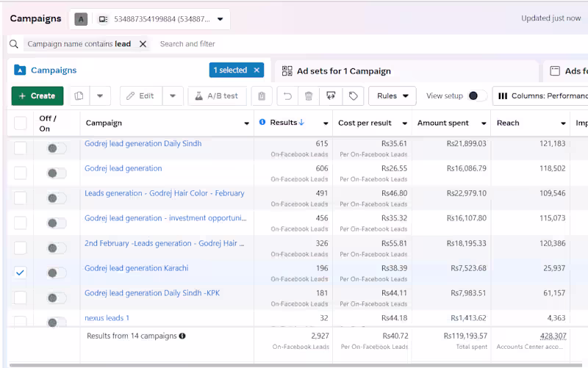Click the search magnifier icon
The width and height of the screenshot is (588, 368).
[x=13, y=44]
